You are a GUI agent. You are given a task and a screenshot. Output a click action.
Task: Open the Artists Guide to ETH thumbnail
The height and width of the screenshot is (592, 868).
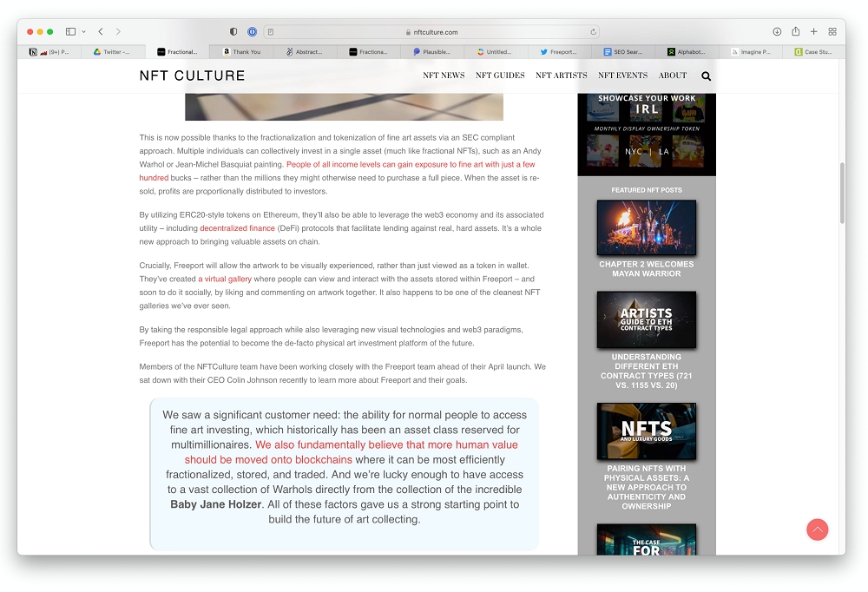(646, 319)
